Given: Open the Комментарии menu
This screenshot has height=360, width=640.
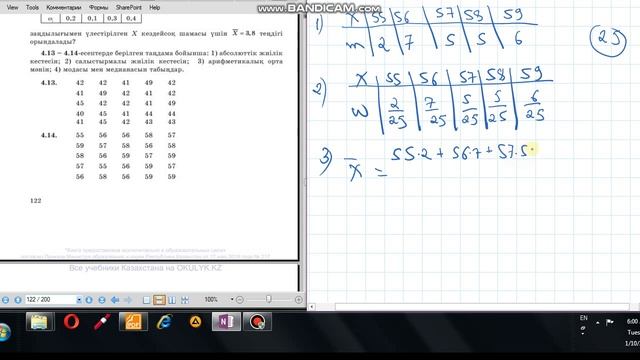Looking at the screenshot, I should tap(64, 7).
